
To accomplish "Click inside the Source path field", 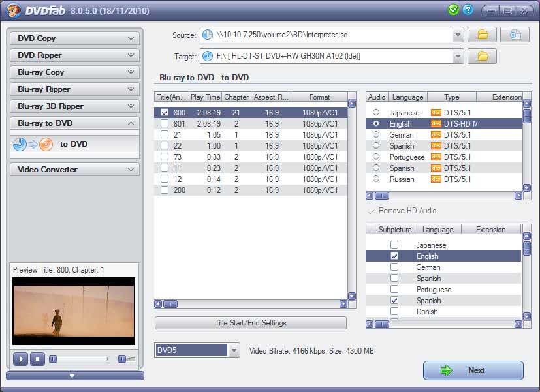I will click(326, 35).
